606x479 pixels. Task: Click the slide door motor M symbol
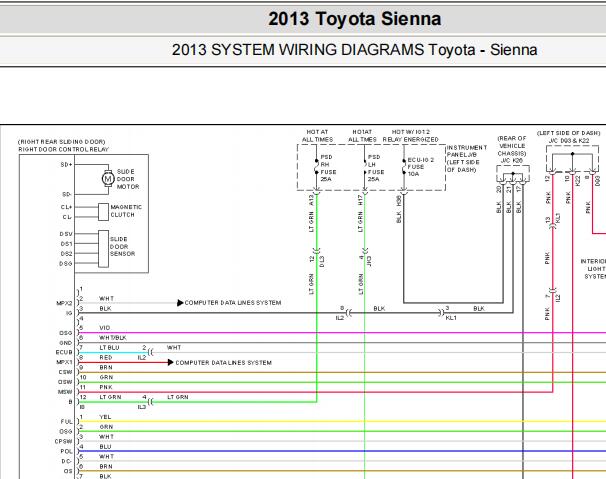[x=108, y=179]
